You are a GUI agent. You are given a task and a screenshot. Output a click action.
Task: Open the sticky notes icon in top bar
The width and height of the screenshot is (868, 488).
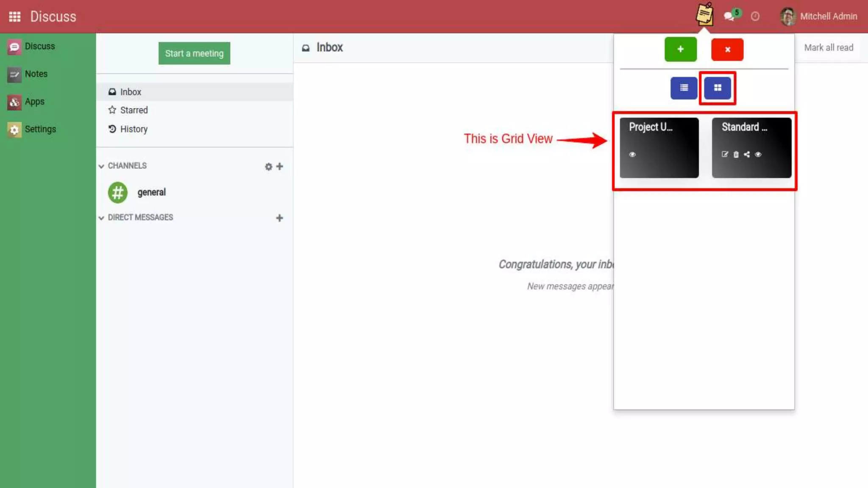pyautogui.click(x=704, y=15)
